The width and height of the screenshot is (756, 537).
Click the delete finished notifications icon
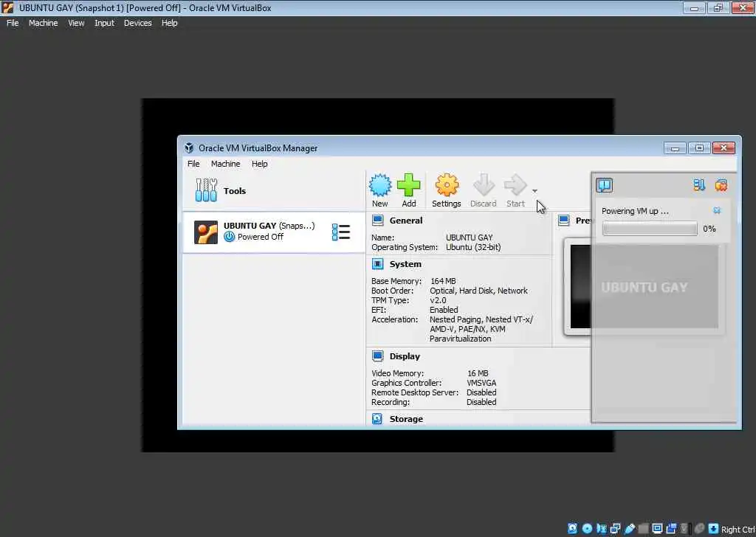(x=721, y=185)
